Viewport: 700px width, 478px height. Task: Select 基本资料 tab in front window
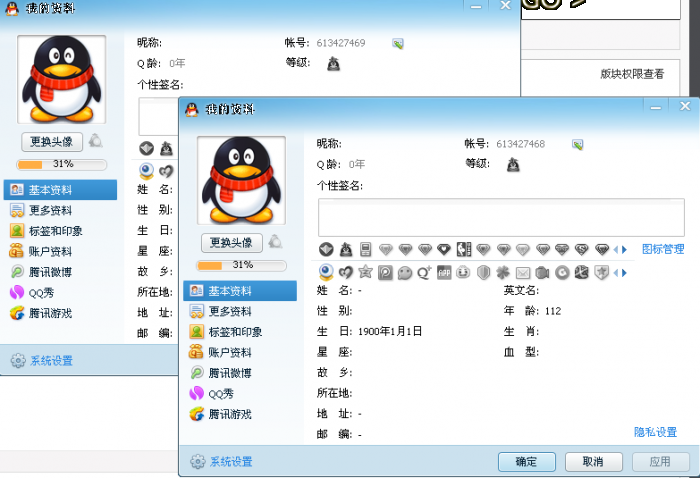coord(240,291)
